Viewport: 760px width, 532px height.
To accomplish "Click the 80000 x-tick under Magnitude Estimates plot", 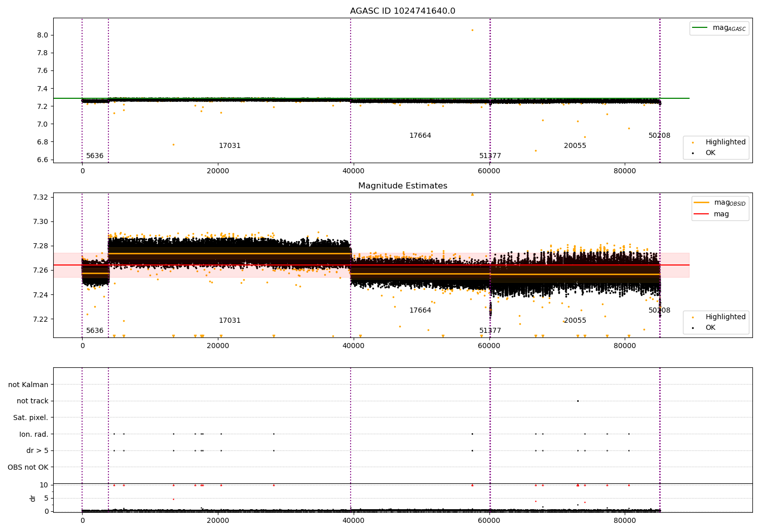I will tap(625, 346).
